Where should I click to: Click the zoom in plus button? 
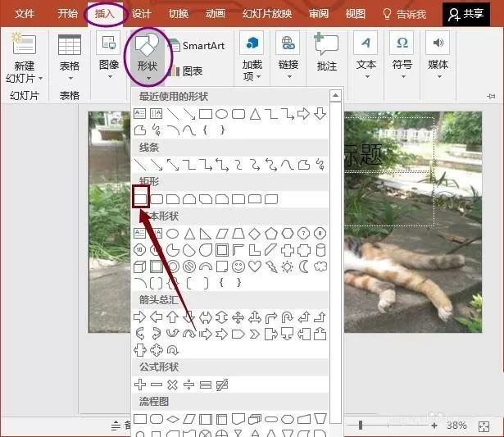[x=434, y=426]
